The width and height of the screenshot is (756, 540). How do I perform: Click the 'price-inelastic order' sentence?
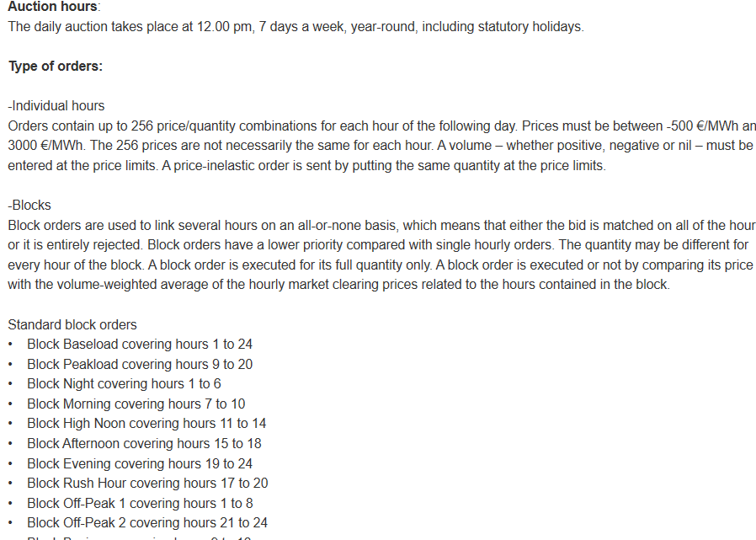point(384,165)
